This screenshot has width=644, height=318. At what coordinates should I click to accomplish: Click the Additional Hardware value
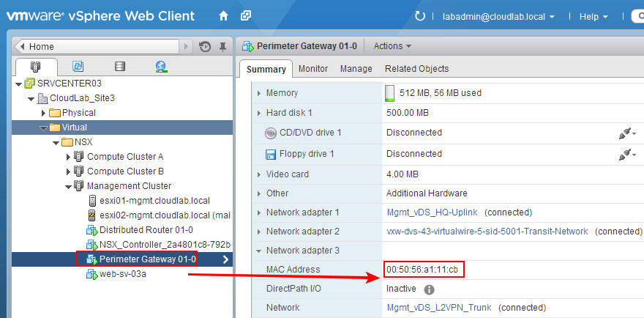coord(427,193)
